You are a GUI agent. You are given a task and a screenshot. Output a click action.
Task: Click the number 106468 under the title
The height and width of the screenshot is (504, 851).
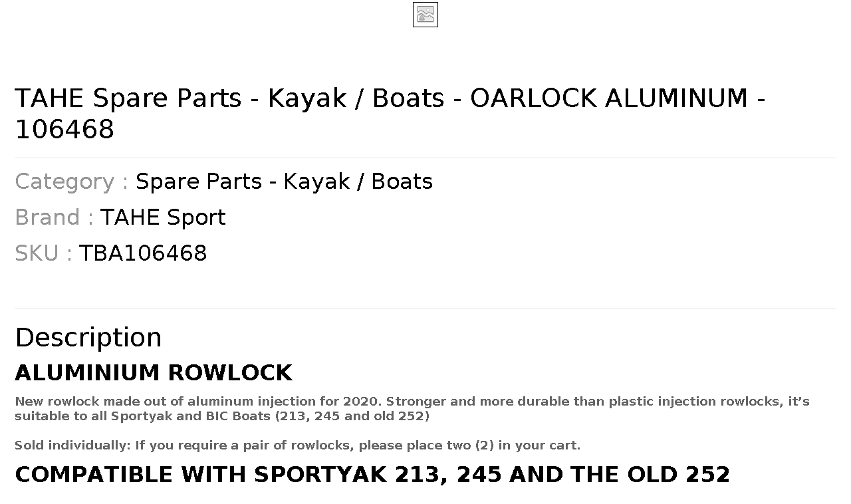pyautogui.click(x=64, y=129)
